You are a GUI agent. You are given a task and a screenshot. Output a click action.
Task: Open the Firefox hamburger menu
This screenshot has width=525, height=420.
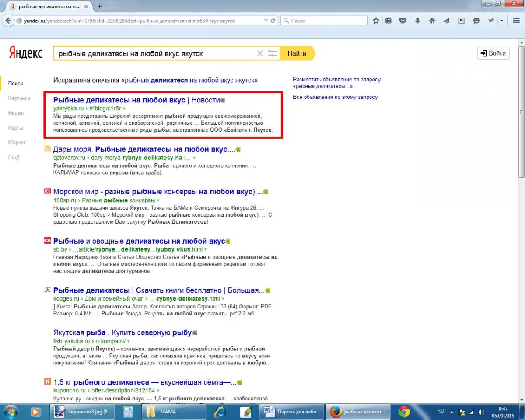(516, 21)
